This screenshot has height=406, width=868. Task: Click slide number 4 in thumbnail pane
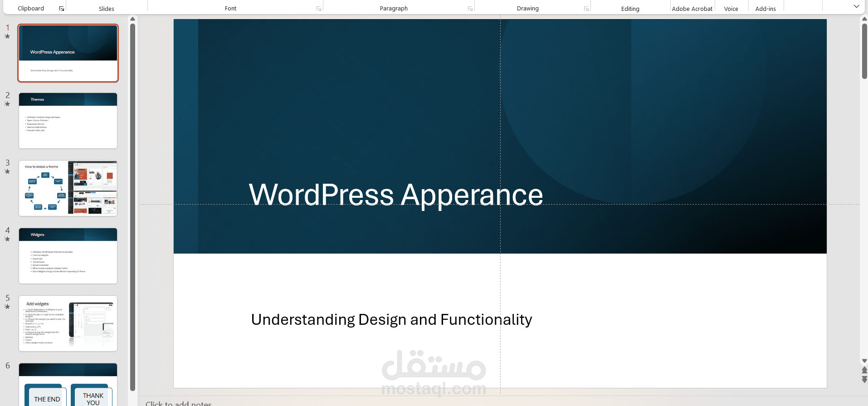(x=8, y=230)
